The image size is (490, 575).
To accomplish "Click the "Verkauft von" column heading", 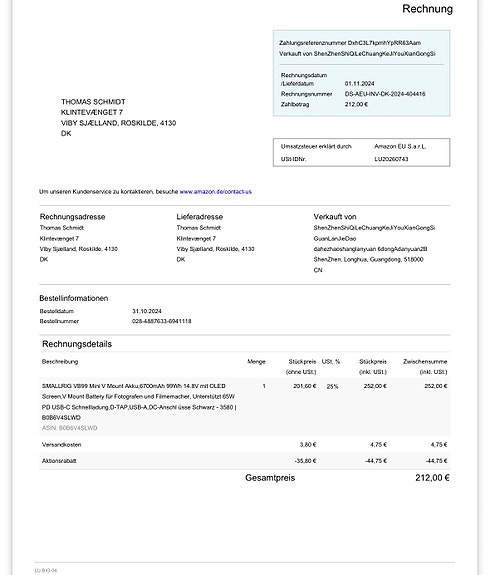I will [x=335, y=217].
